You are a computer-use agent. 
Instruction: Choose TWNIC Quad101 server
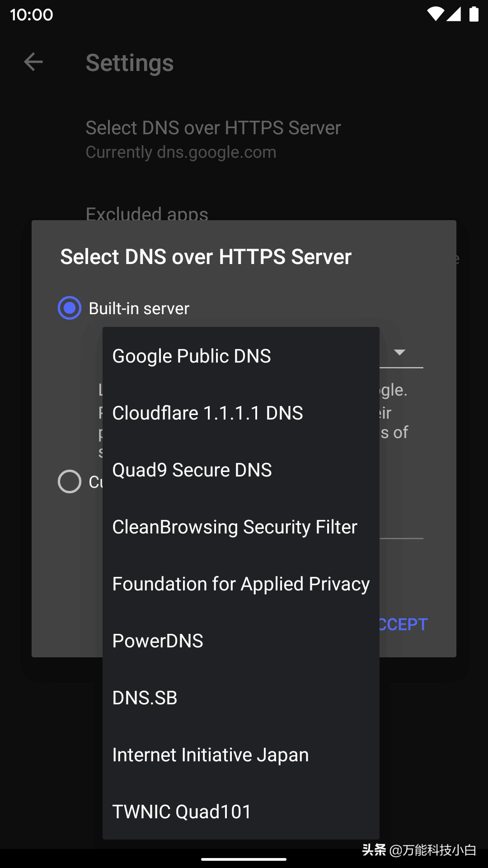182,812
